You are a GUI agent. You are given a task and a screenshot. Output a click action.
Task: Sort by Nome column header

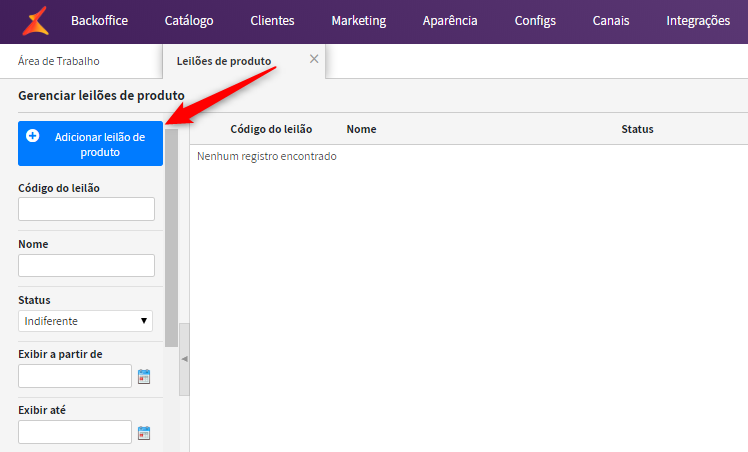[361, 129]
